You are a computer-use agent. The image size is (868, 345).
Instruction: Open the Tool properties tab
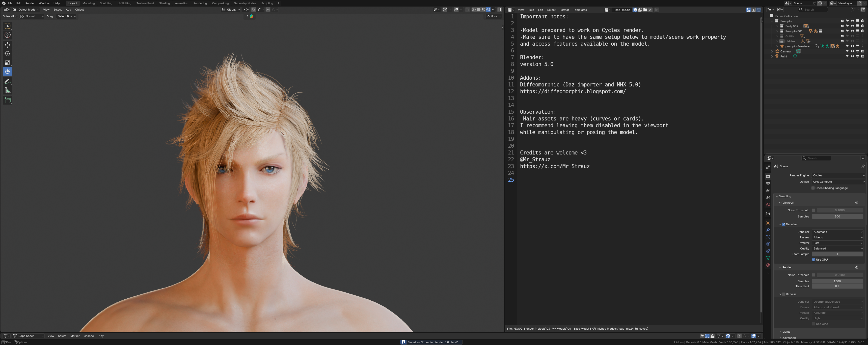(768, 167)
